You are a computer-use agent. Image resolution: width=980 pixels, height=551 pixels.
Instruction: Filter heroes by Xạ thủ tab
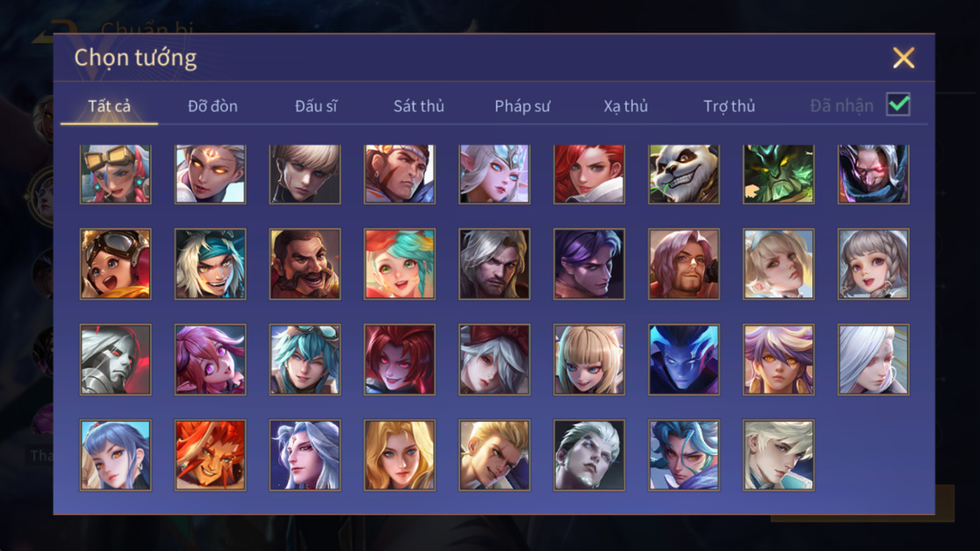tap(625, 106)
